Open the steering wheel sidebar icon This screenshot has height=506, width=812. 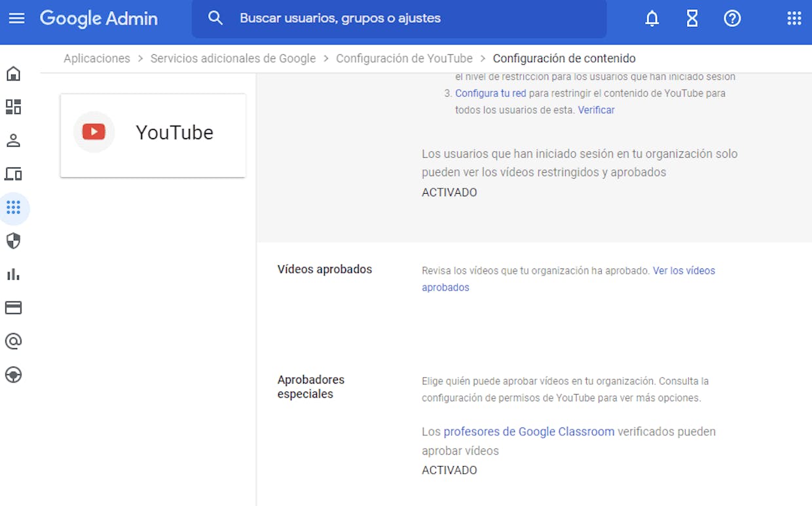pos(13,374)
